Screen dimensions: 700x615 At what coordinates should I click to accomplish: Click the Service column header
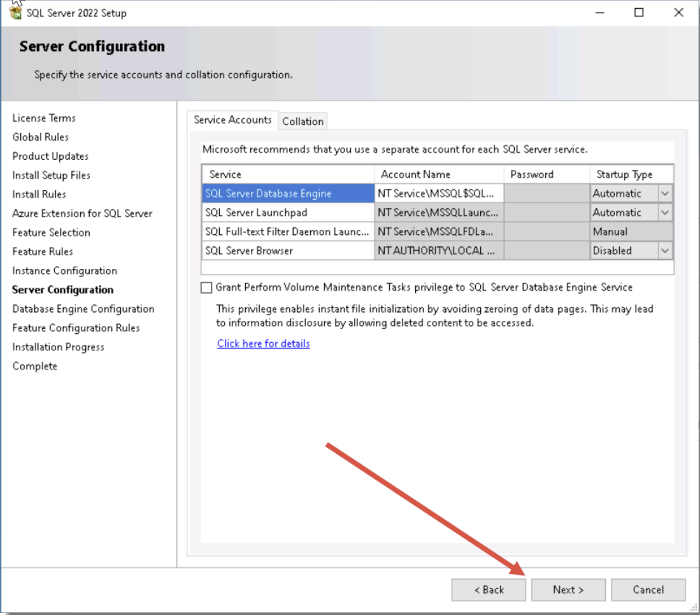[x=288, y=174]
